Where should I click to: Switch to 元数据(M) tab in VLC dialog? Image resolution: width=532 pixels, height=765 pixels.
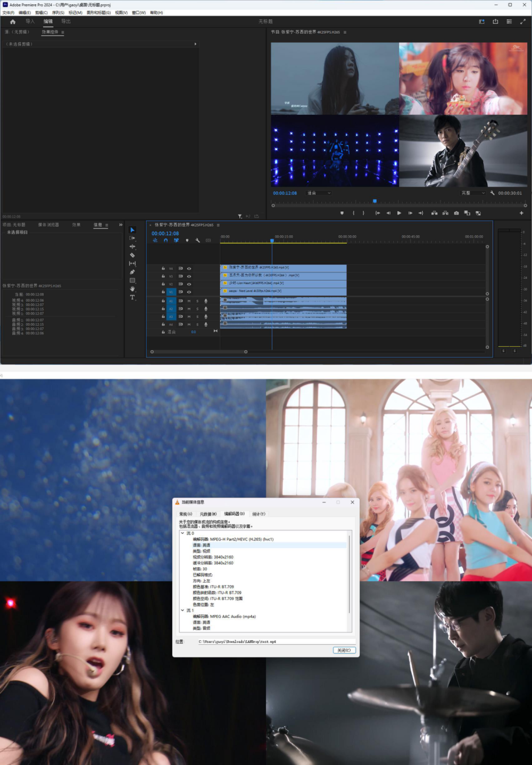(x=208, y=514)
